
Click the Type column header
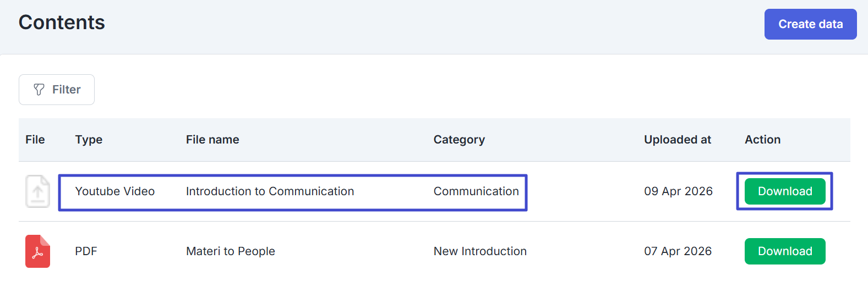click(89, 140)
